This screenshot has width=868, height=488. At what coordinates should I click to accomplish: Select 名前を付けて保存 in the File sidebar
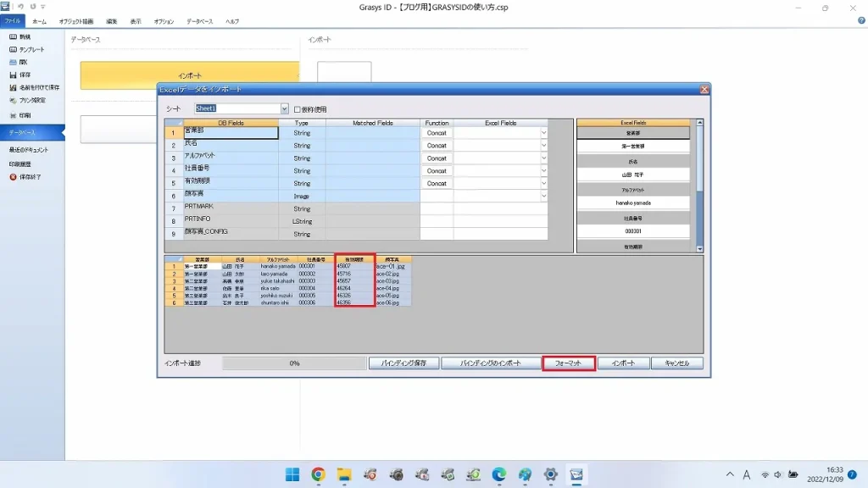click(34, 87)
